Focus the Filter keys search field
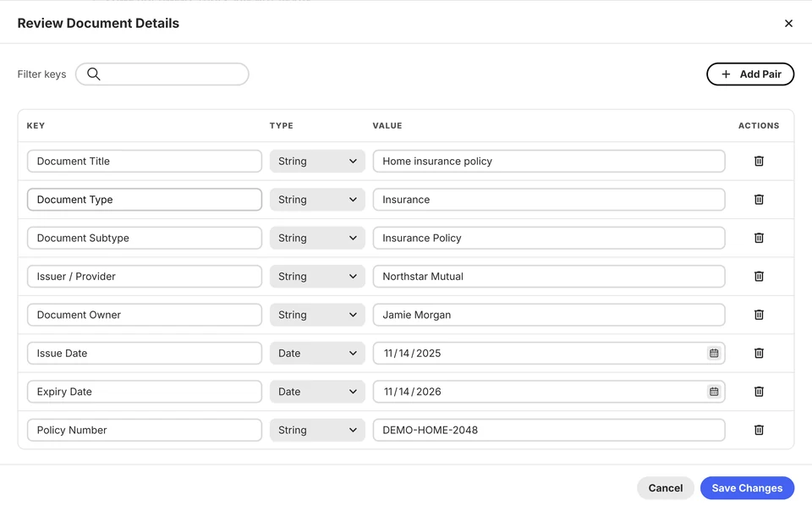Screen dimensions: 812x511 point(162,74)
